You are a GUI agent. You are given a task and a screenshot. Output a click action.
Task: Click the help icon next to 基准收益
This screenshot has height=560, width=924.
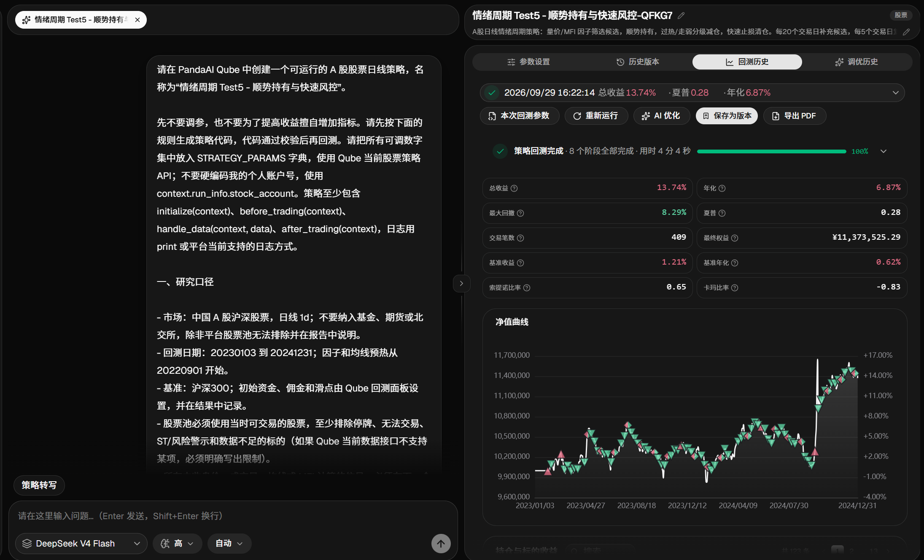(x=520, y=263)
